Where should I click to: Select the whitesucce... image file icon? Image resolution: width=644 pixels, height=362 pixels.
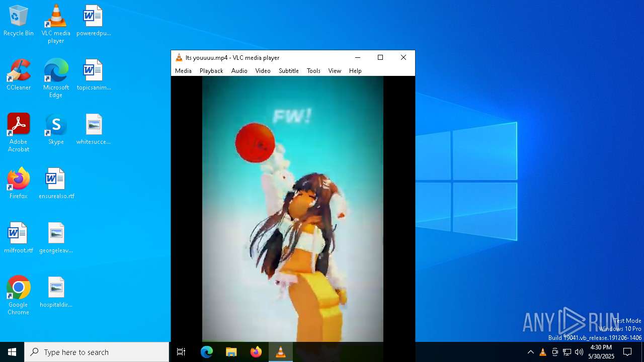(94, 129)
